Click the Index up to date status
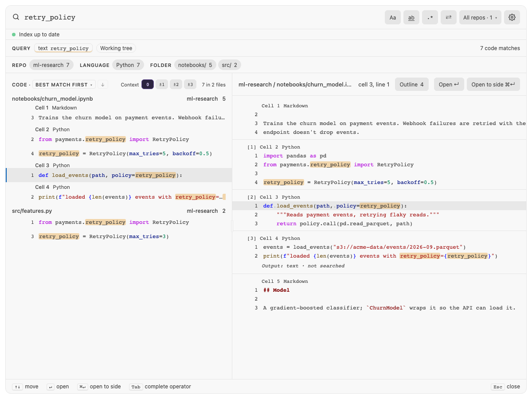The width and height of the screenshot is (532, 399). coord(36,35)
